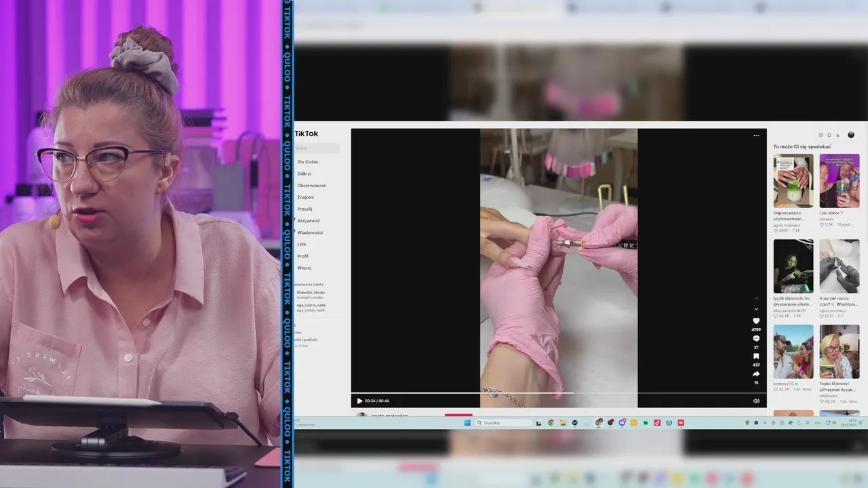Share the video with arrow icon
Viewport: 868px width, 488px height.
pos(756,373)
